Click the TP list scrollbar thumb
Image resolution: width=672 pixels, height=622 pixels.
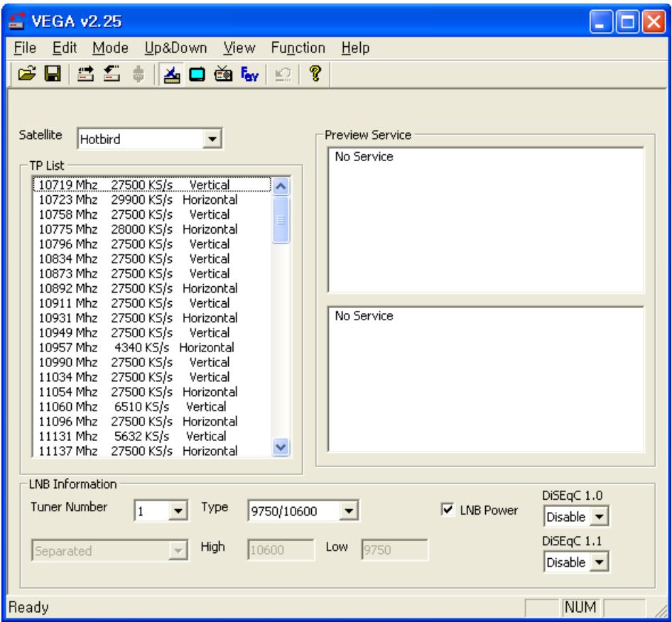281,219
